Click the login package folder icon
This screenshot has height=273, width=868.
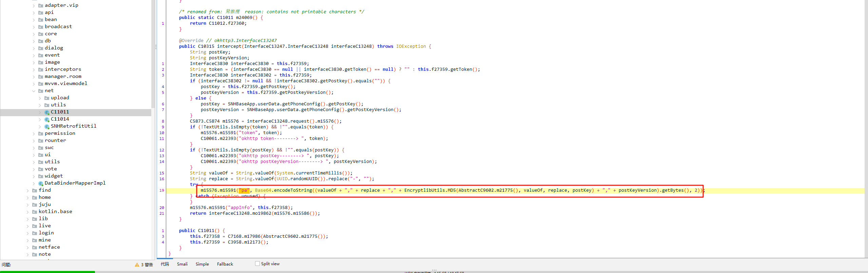click(x=35, y=233)
